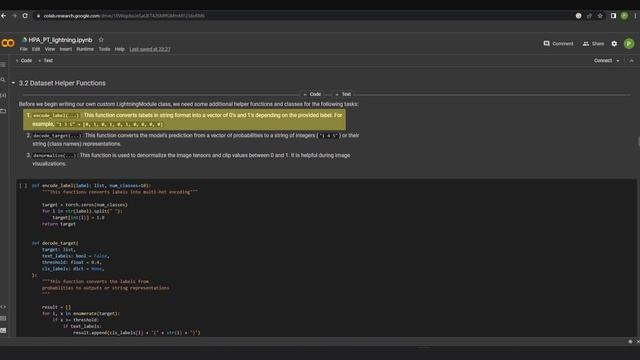The width and height of the screenshot is (640, 360).
Task: Open command palette sidebar icon
Action: (3, 318)
